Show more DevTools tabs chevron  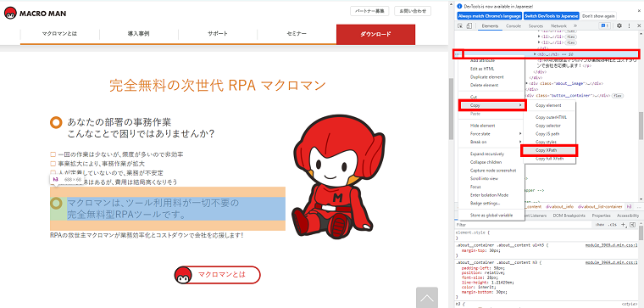[575, 26]
